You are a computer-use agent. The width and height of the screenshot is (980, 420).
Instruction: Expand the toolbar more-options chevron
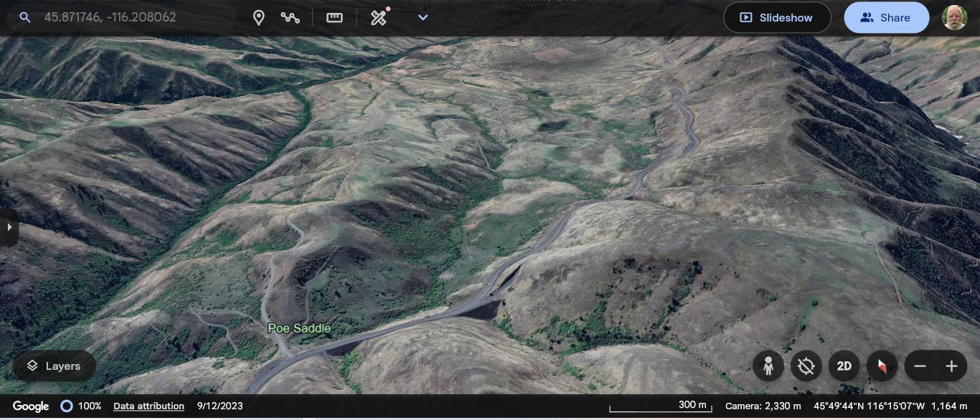tap(423, 17)
